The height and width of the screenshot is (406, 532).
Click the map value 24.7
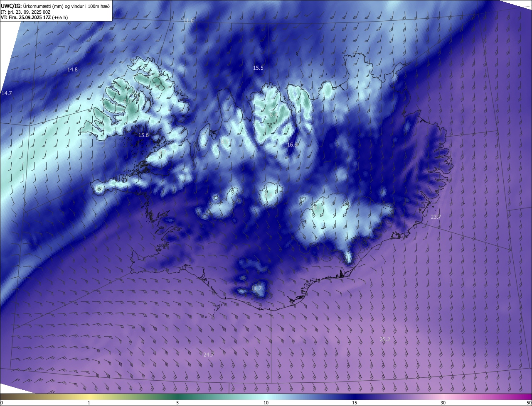(208, 355)
